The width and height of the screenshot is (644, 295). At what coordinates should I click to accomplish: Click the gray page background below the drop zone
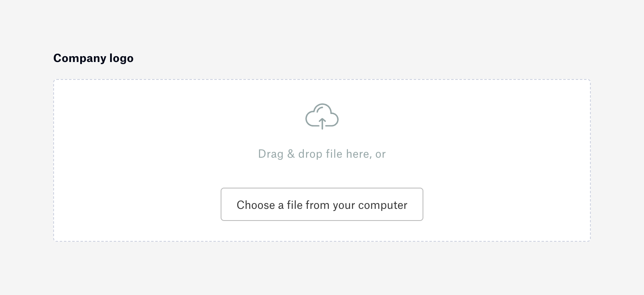pyautogui.click(x=322, y=268)
